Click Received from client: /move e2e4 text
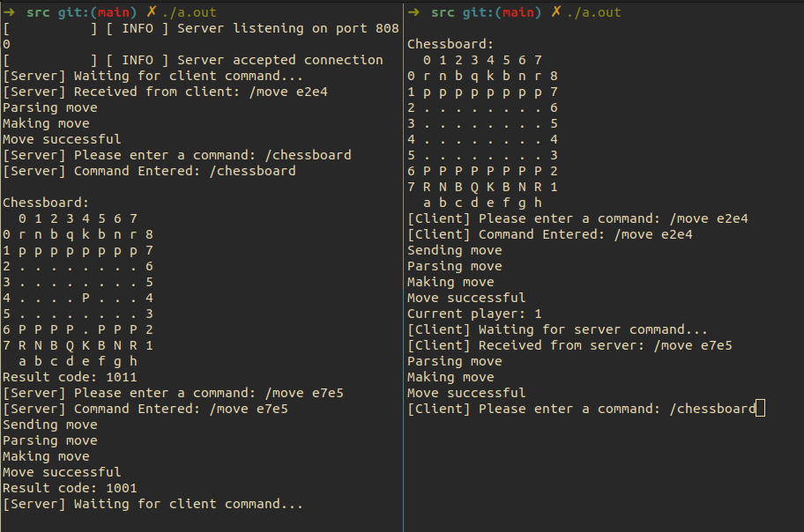Image resolution: width=804 pixels, height=532 pixels. (x=200, y=92)
